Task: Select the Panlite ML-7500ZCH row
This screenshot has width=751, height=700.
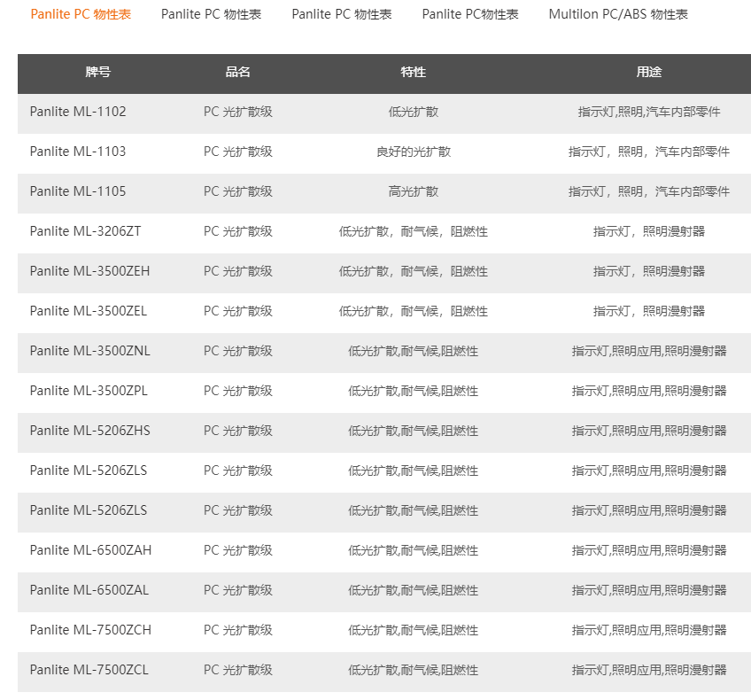Action: [90, 630]
